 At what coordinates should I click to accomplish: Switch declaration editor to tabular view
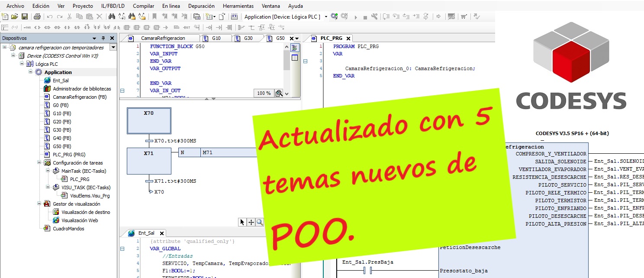pyautogui.click(x=295, y=58)
